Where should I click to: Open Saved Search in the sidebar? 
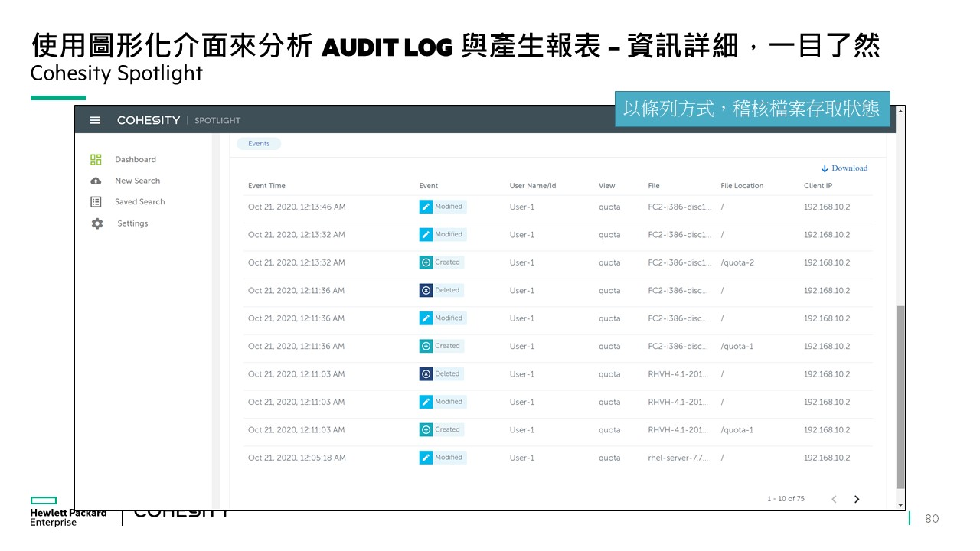[x=139, y=202]
